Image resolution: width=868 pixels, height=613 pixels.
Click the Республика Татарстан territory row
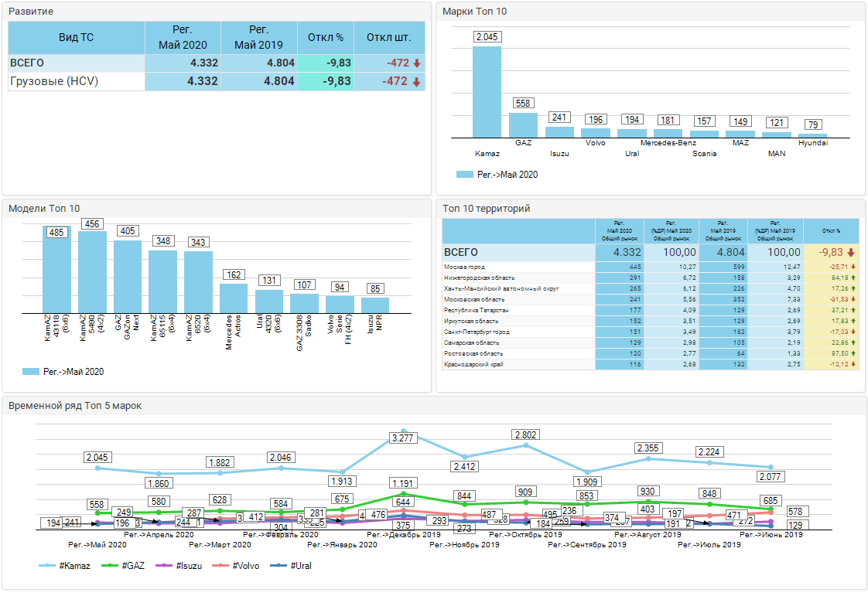[651, 311]
